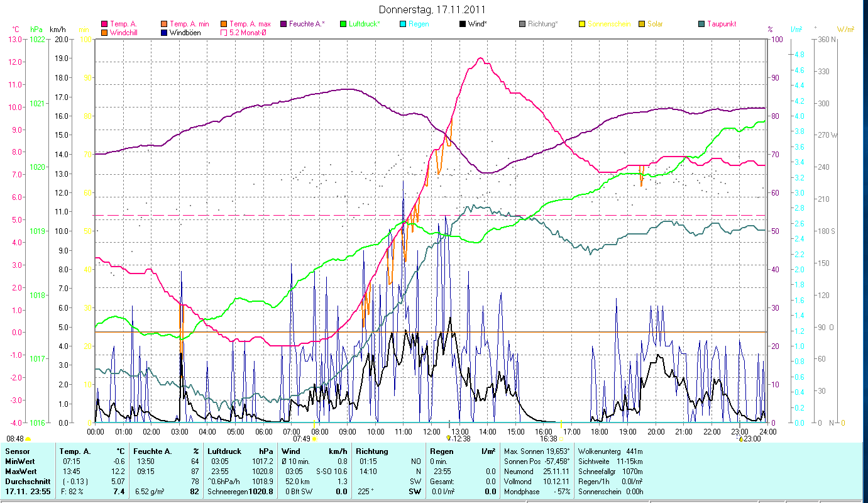Click the black Wind legend square
The width and height of the screenshot is (868, 503).
(463, 24)
